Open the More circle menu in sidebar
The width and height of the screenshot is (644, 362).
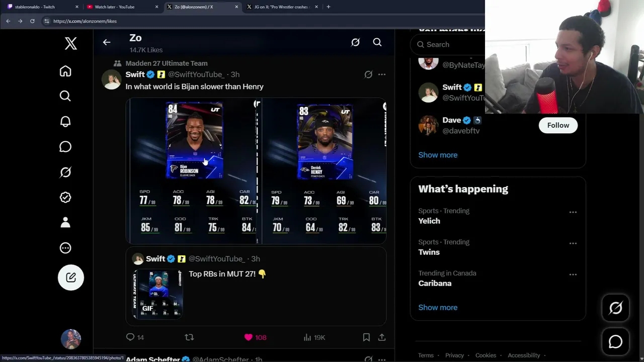pos(65,248)
